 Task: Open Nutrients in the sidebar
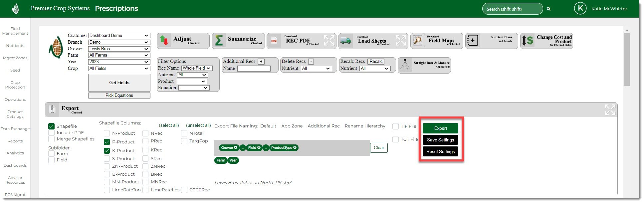point(15,46)
